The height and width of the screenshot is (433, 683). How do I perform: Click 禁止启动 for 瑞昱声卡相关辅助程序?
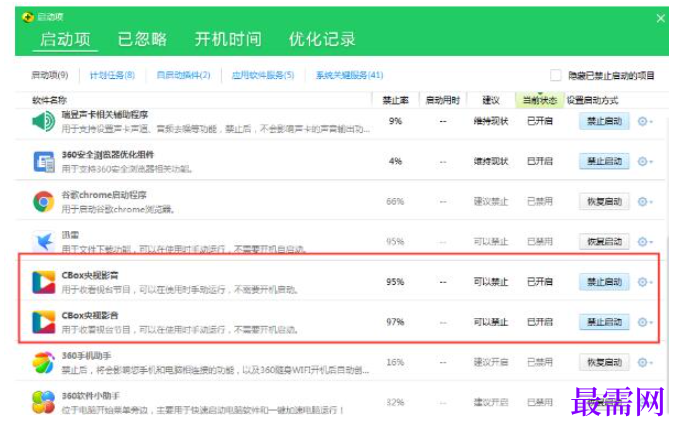[x=604, y=121]
